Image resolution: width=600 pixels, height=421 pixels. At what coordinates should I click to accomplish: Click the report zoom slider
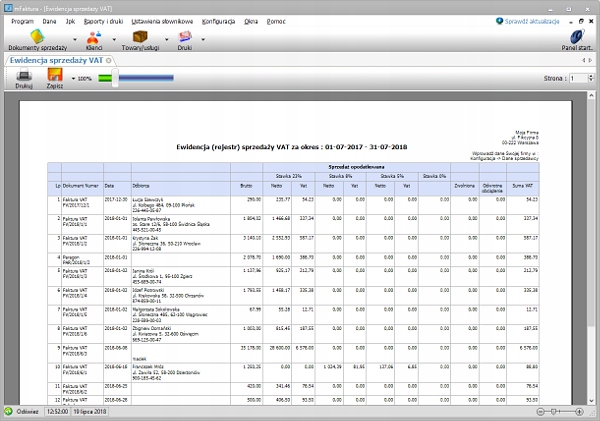click(x=115, y=78)
